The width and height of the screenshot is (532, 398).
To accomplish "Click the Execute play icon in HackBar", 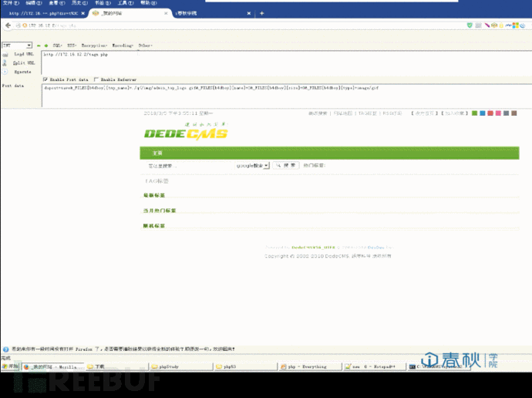I will (5, 72).
